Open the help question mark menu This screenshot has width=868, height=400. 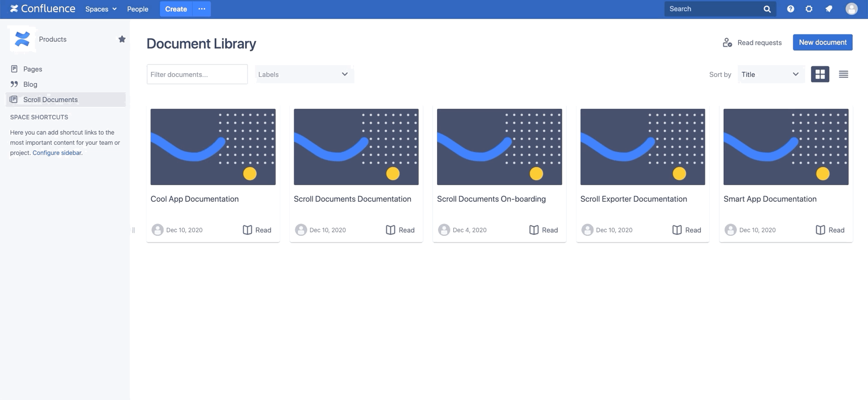(x=790, y=9)
